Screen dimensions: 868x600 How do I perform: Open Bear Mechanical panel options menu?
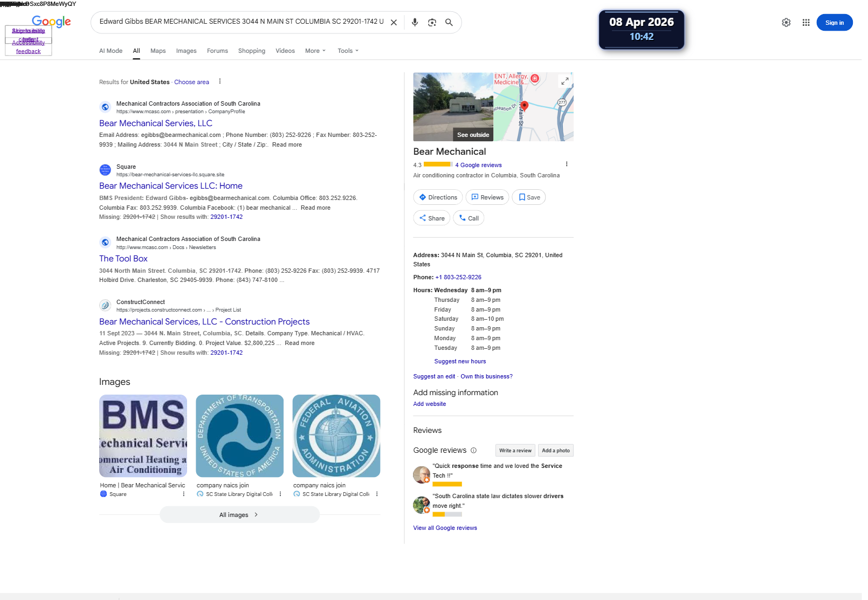click(x=566, y=164)
